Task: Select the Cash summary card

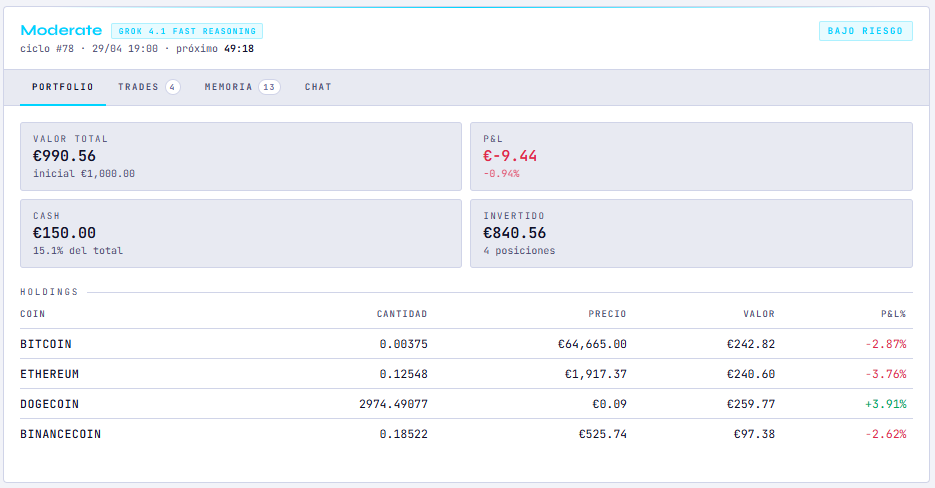Action: [241, 233]
